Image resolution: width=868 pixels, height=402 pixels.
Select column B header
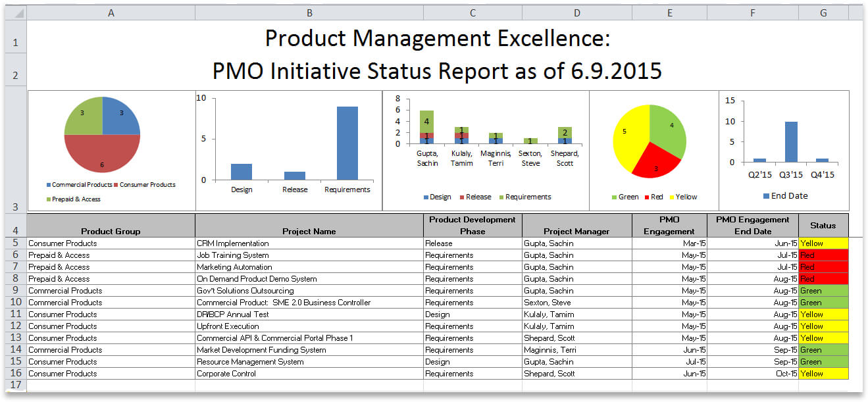point(309,13)
